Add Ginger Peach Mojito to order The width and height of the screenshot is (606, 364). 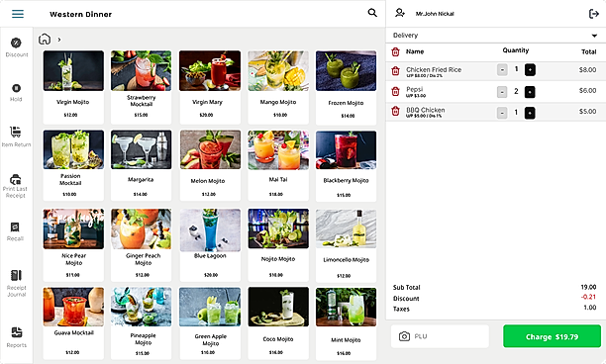tap(141, 244)
